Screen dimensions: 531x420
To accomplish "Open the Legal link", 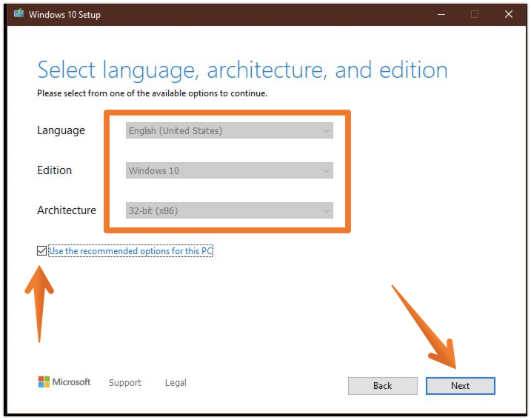I will click(x=176, y=383).
